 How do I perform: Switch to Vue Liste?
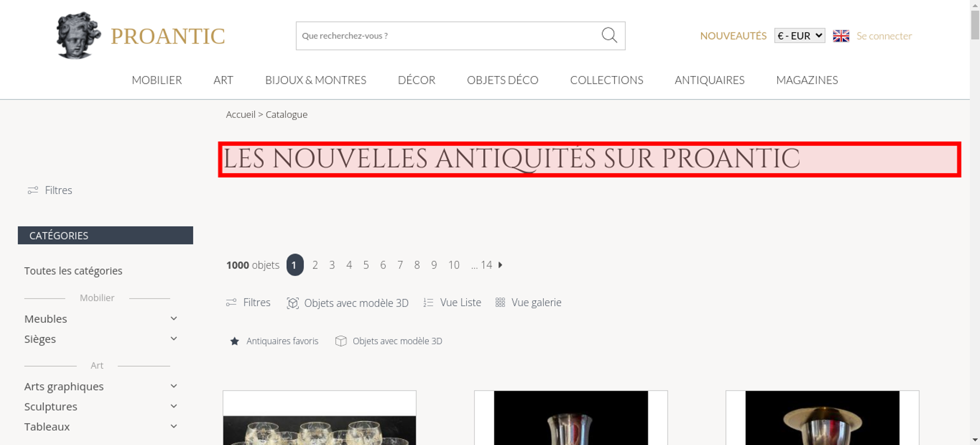point(452,302)
